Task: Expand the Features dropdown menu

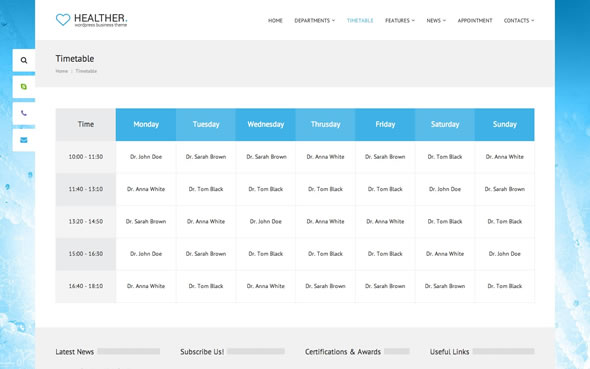Action: tap(400, 20)
